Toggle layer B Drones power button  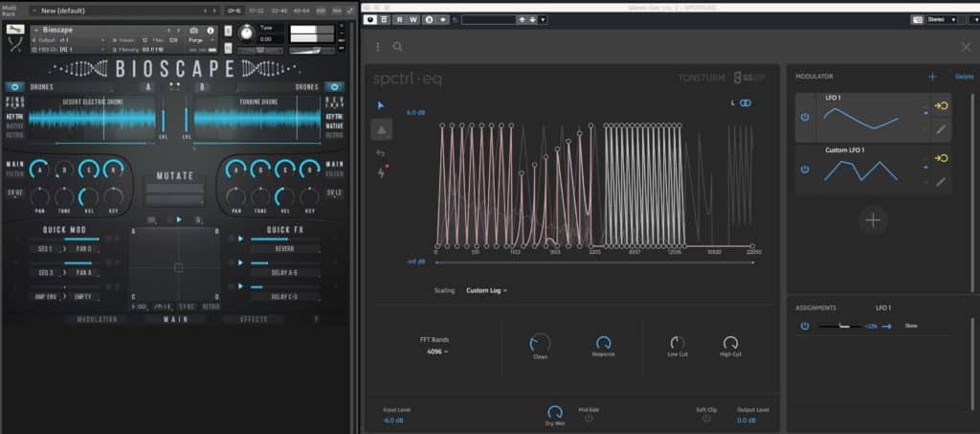(334, 87)
